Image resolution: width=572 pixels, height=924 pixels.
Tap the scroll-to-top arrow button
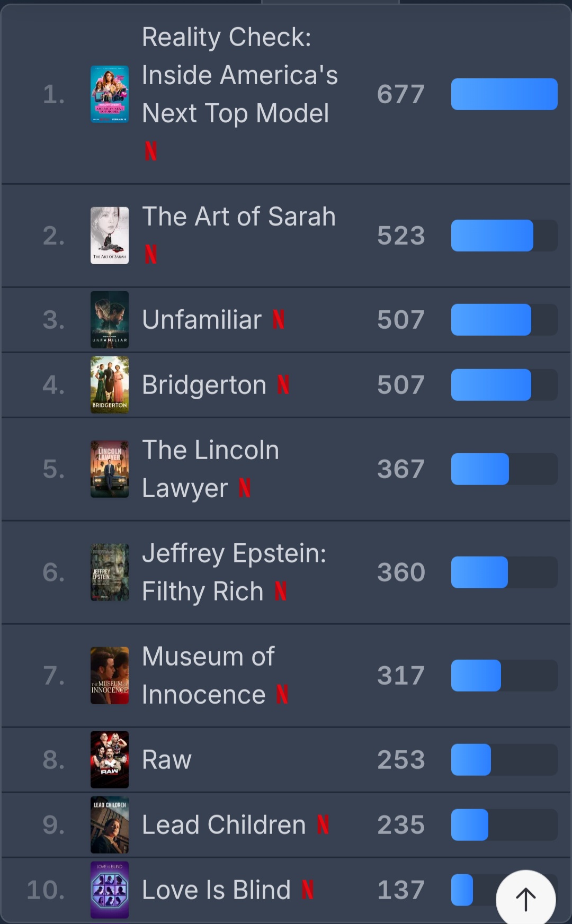(x=525, y=899)
